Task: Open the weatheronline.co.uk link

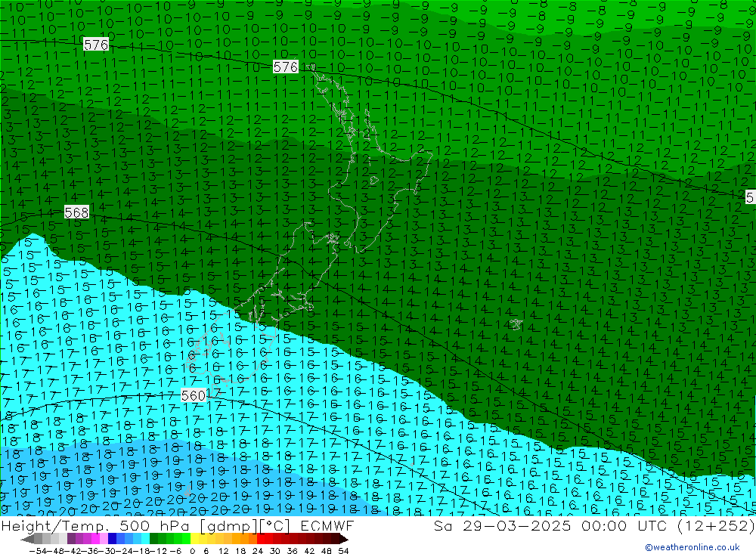Action: [692, 547]
